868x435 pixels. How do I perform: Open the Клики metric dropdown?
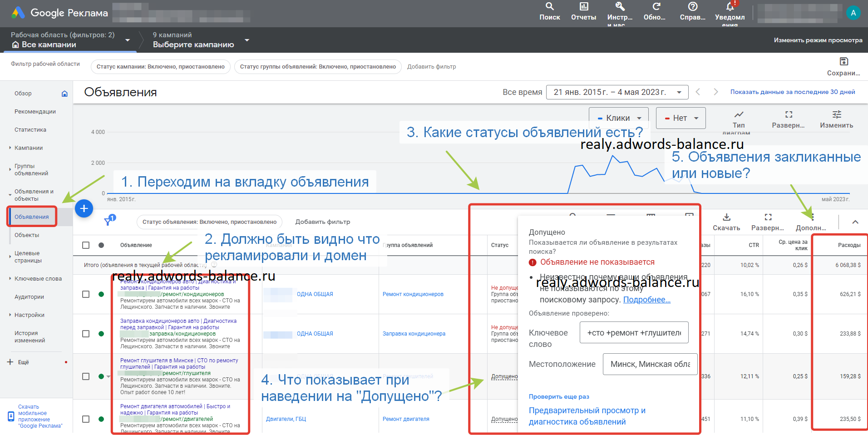(x=618, y=118)
